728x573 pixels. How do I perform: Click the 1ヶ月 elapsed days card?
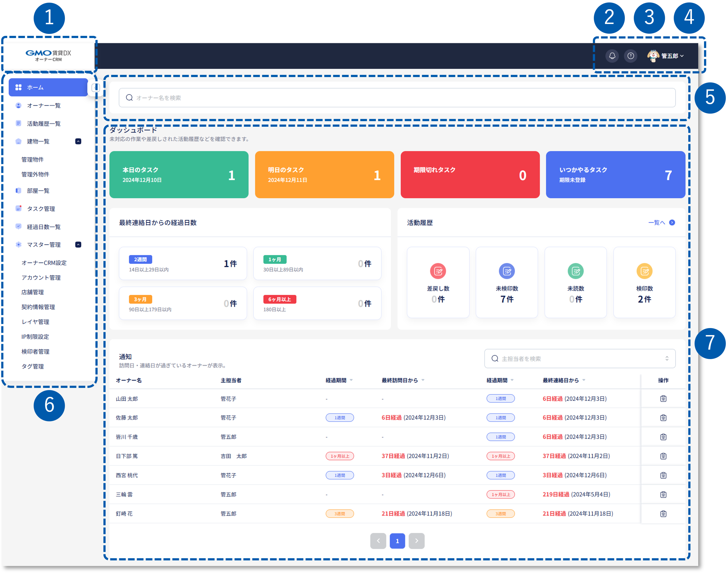point(317,263)
